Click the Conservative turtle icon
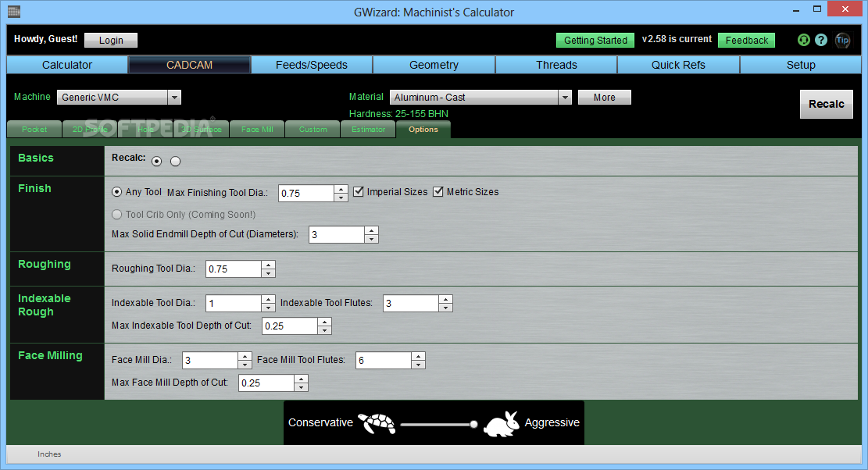 [x=377, y=423]
